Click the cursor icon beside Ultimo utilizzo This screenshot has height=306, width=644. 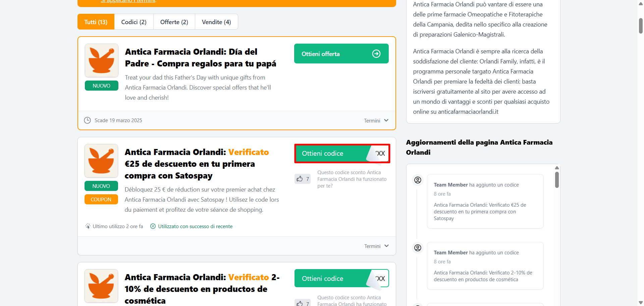click(x=88, y=226)
